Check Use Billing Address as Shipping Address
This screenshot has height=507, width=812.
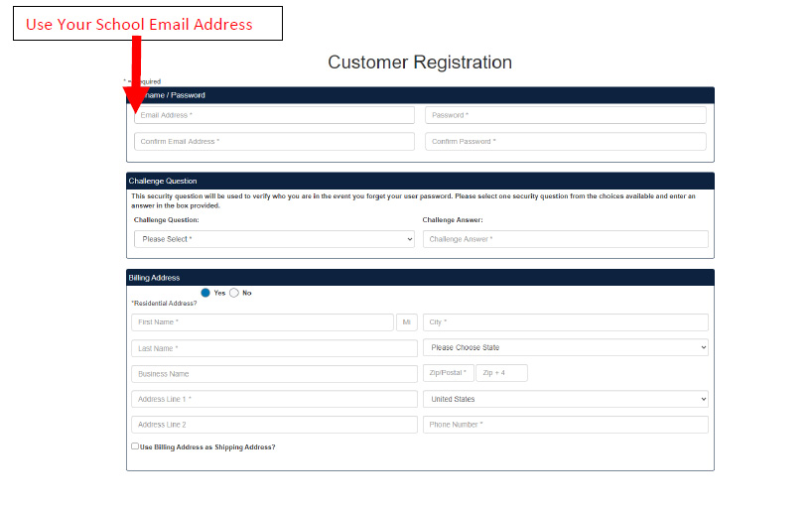pyautogui.click(x=135, y=446)
